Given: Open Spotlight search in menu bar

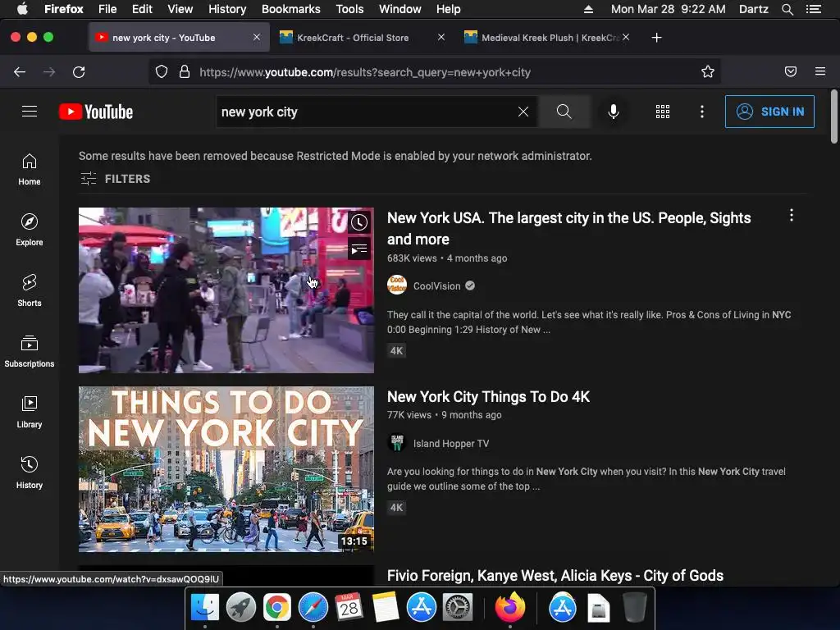Looking at the screenshot, I should click(x=787, y=9).
